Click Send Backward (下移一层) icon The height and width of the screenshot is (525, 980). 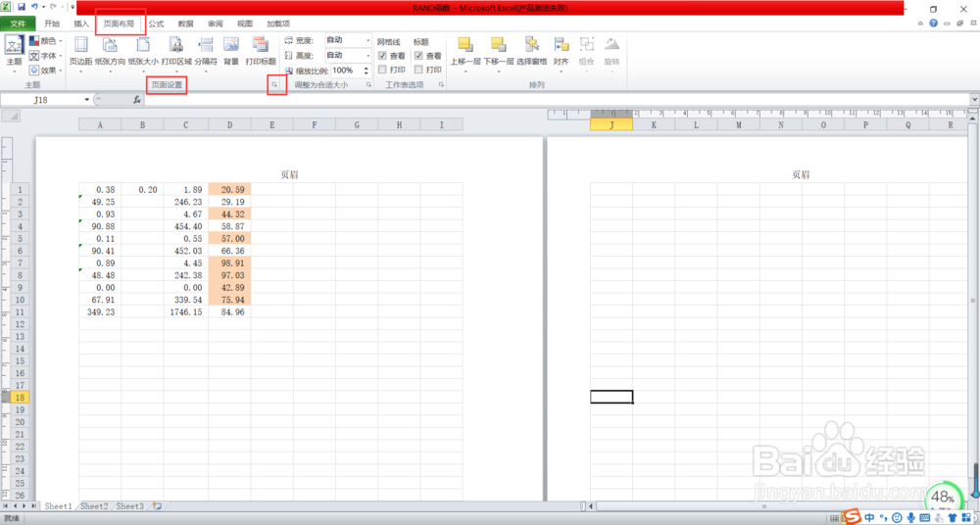(x=498, y=45)
